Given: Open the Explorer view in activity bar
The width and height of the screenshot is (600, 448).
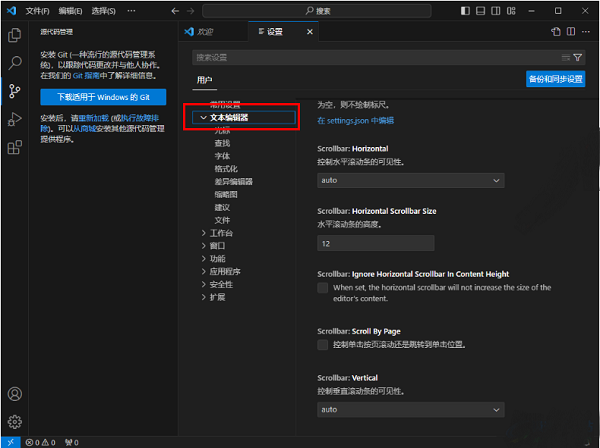Looking at the screenshot, I should 15,35.
